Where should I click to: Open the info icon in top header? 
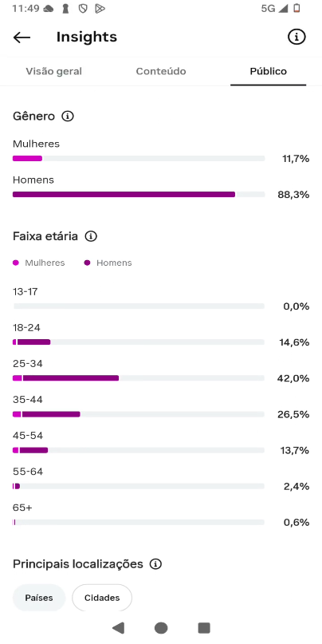pyautogui.click(x=296, y=37)
